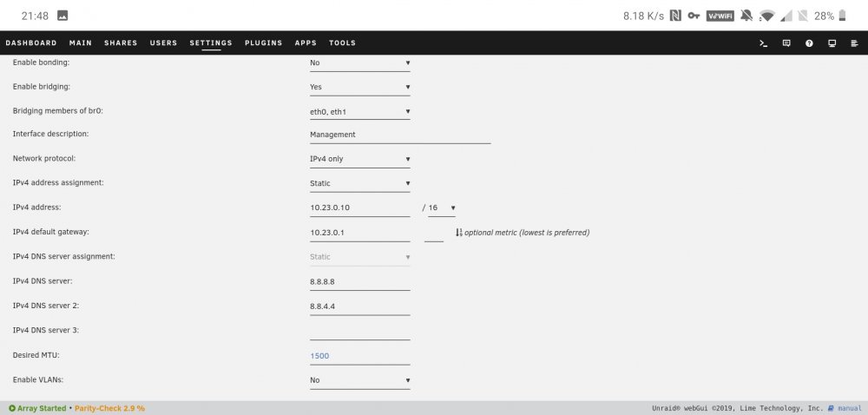Tap the NFC icon in status bar
Image resolution: width=868 pixels, height=415 pixels.
[675, 16]
